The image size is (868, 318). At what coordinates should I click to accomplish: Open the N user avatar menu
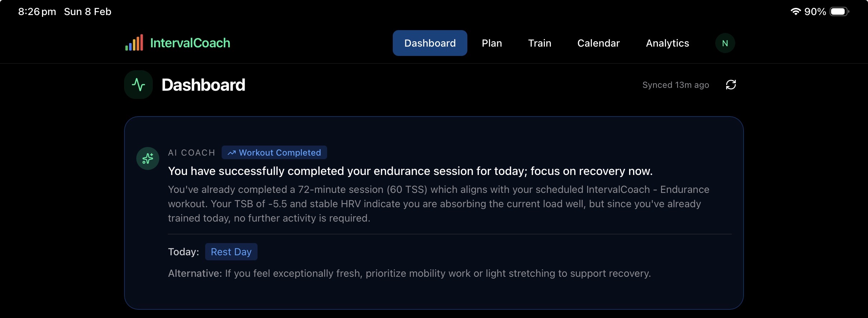[x=725, y=43]
